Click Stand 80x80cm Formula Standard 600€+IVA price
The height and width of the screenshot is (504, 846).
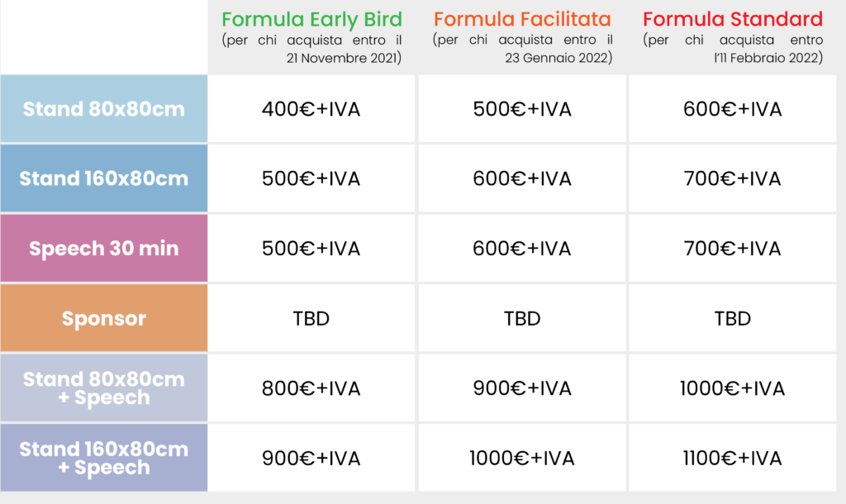732,109
